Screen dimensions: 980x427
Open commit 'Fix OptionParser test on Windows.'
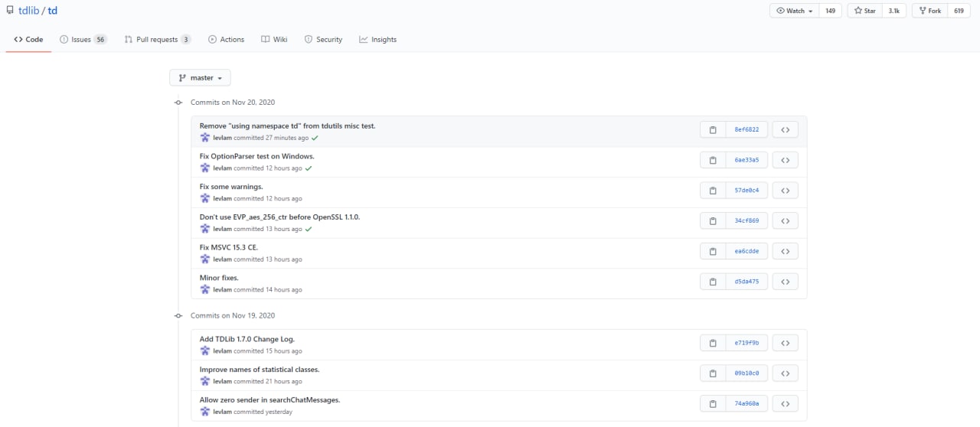[256, 156]
